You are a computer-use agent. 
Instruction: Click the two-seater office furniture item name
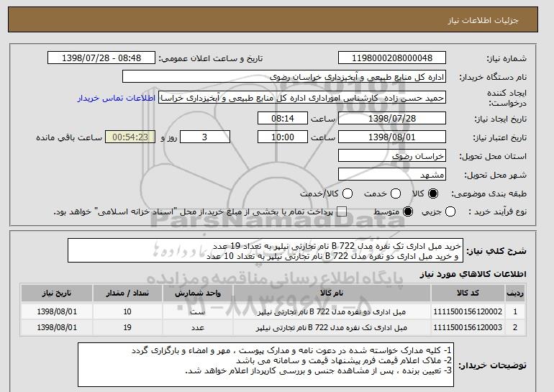pyautogui.click(x=332, y=312)
